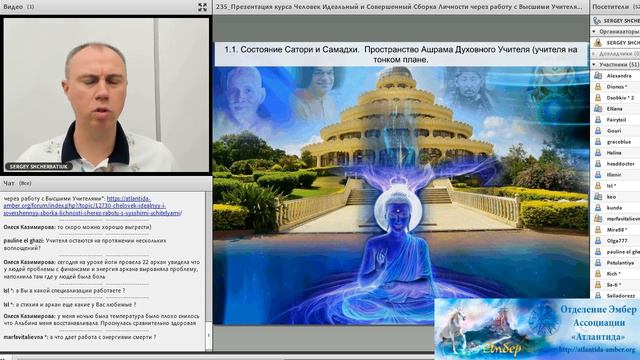Viewport: 640px width, 360px height.
Task: Click the lsl participant icon
Action: pyautogui.click(x=598, y=186)
